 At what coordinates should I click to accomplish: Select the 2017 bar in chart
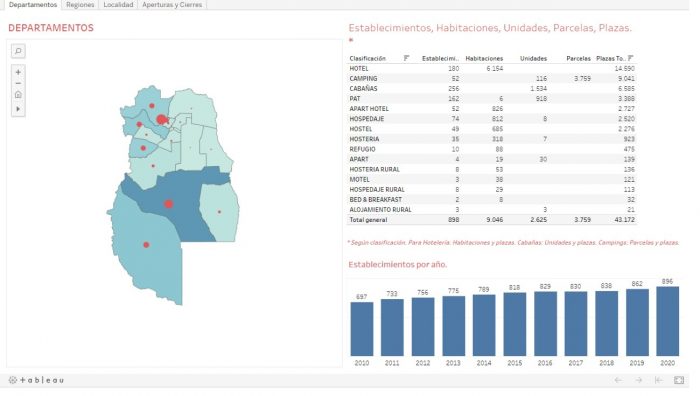(x=575, y=324)
